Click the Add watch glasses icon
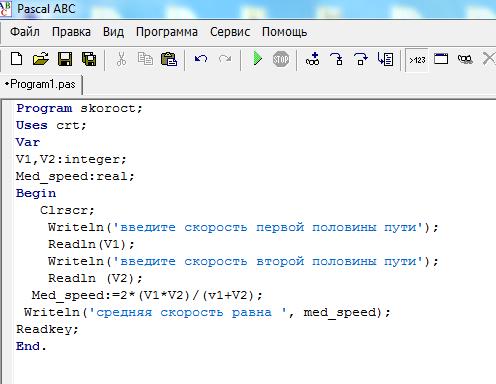Image resolution: width=496 pixels, height=384 pixels. [312, 59]
